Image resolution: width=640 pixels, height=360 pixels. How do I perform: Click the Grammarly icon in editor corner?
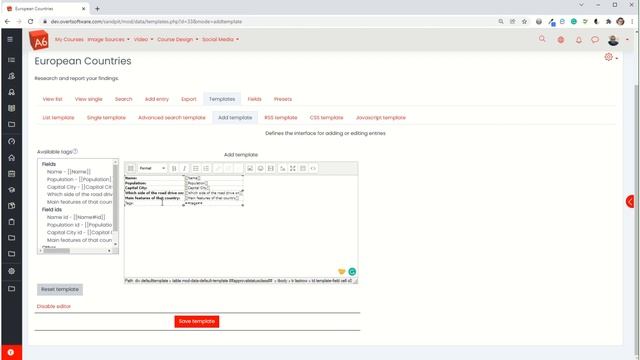pyautogui.click(x=352, y=271)
